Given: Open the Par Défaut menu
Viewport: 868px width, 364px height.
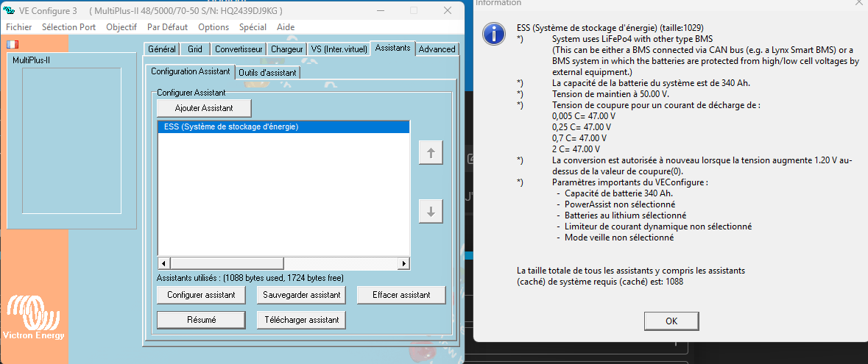Looking at the screenshot, I should pyautogui.click(x=167, y=27).
